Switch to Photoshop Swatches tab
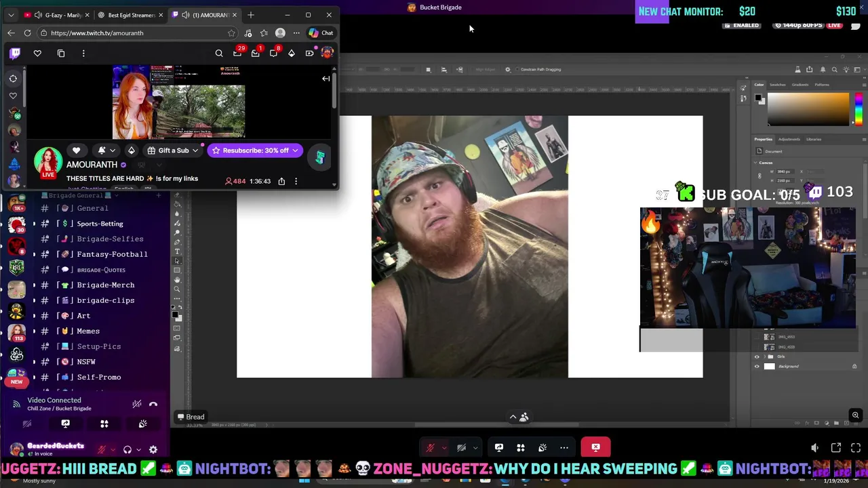 pyautogui.click(x=778, y=85)
